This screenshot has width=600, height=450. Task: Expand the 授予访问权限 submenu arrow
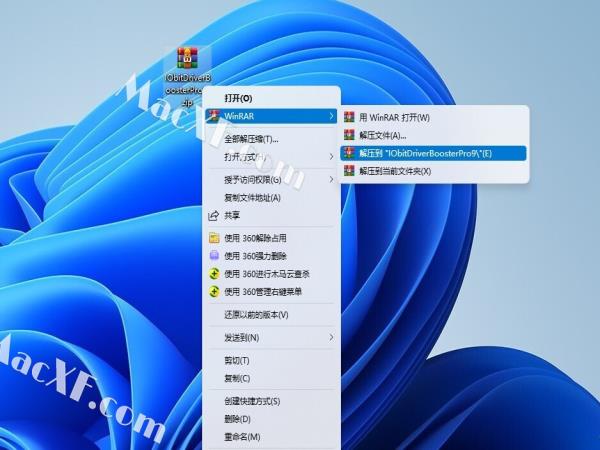(x=331, y=179)
